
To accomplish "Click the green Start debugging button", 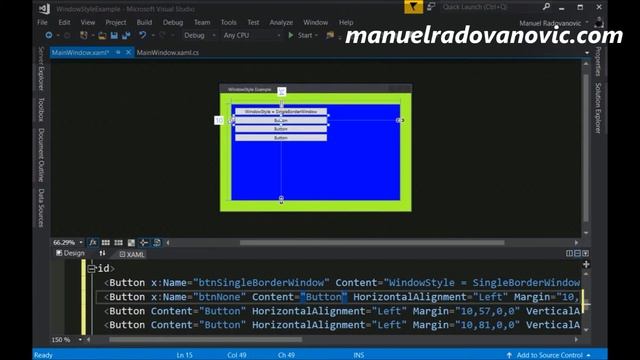I will click(300, 36).
